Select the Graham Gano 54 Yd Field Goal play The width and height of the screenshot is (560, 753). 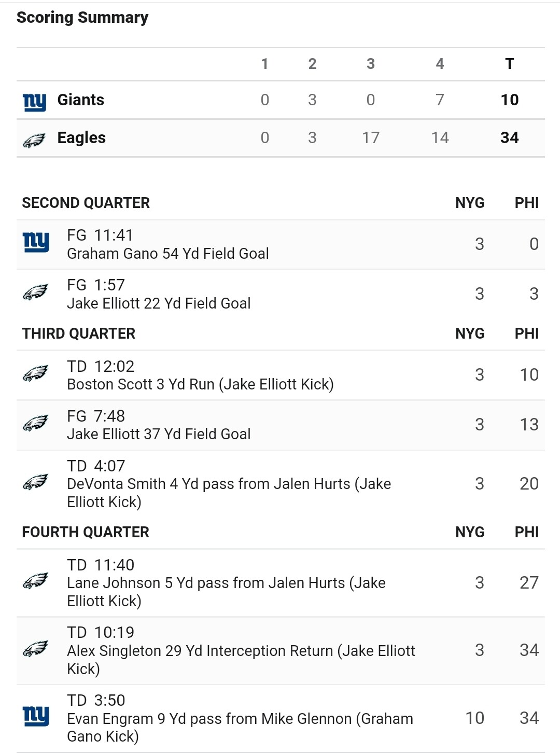coord(167,254)
